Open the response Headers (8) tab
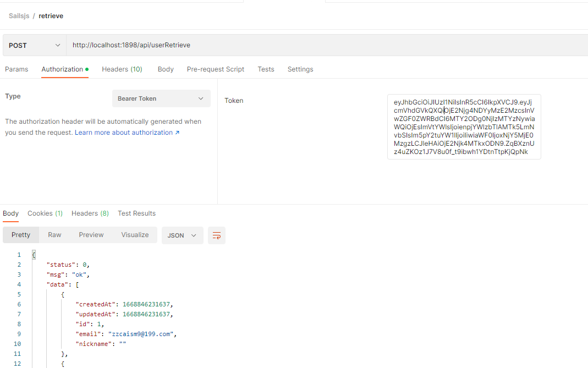588x368 pixels. (x=90, y=213)
